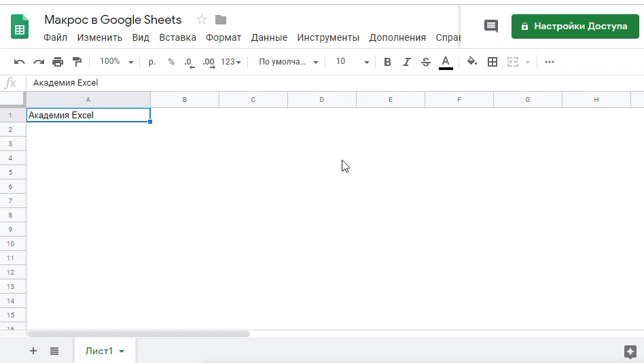The height and width of the screenshot is (363, 644).
Task: Click the Explore icon at bottom right
Action: 630,351
